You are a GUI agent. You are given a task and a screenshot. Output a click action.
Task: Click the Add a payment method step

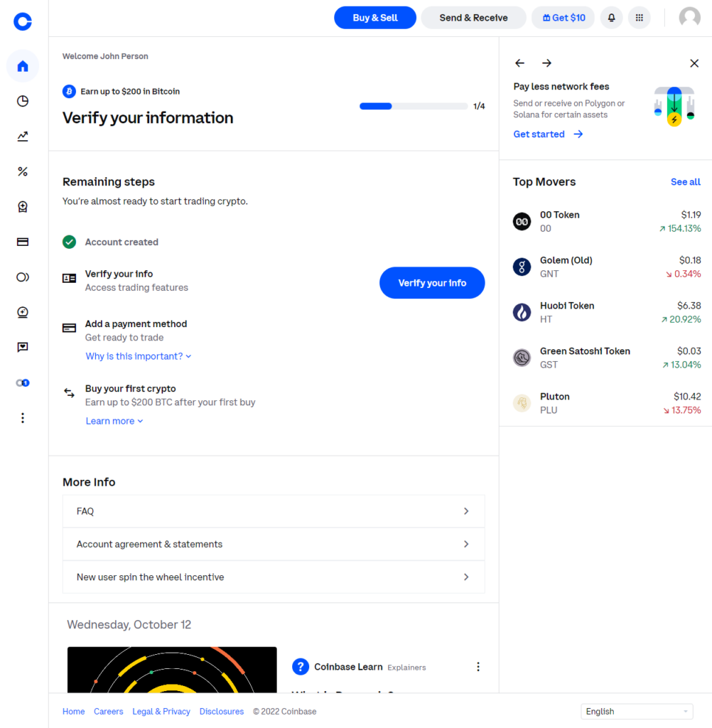(x=136, y=324)
